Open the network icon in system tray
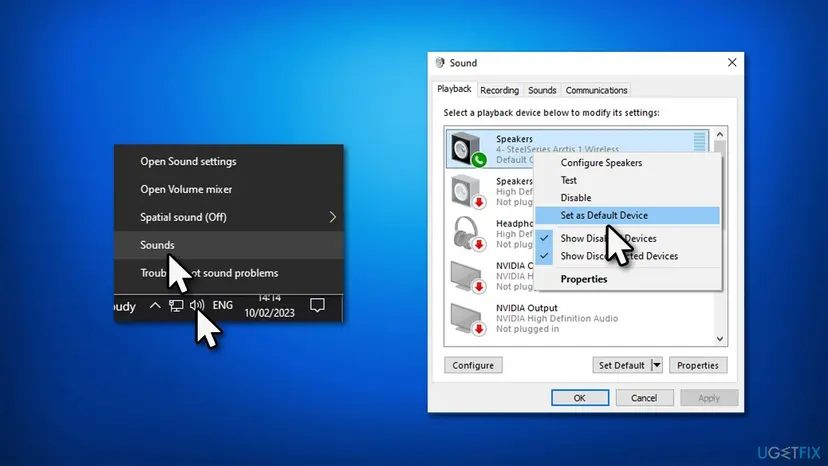Image resolution: width=828 pixels, height=466 pixels. (x=176, y=305)
